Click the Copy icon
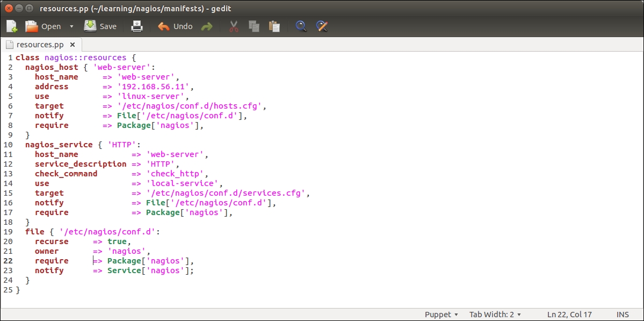Screen dimensions: 644x321 254,26
